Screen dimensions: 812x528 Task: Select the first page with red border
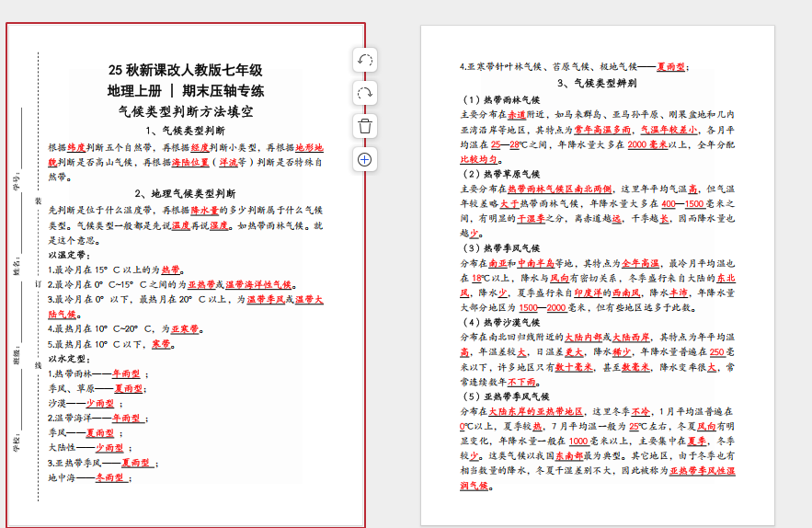(186, 276)
